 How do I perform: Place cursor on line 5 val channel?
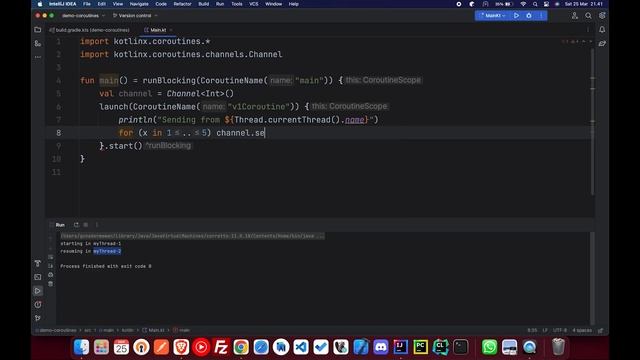(x=167, y=93)
